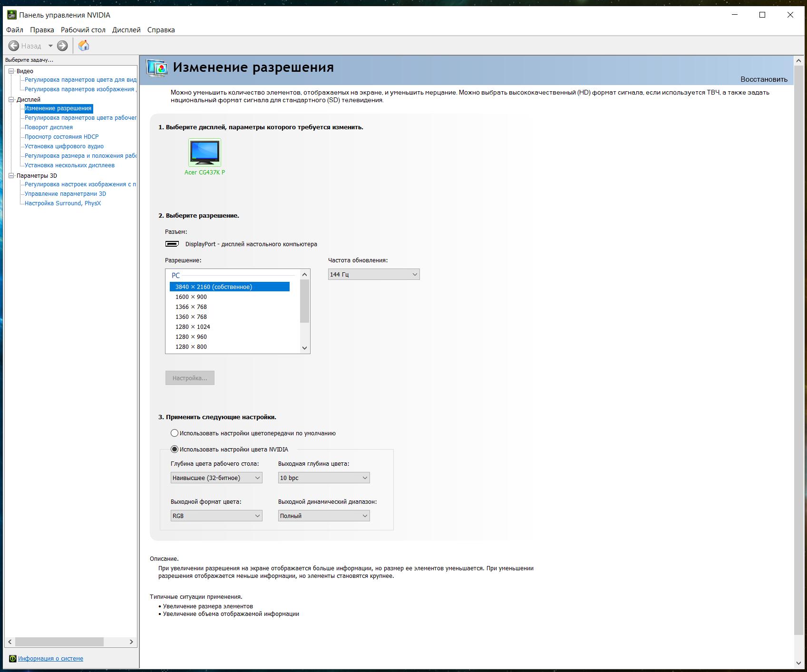Screen dimensions: 807x672
Task: Open Регулировка параметров цвета рабочего стола
Action: click(x=80, y=118)
